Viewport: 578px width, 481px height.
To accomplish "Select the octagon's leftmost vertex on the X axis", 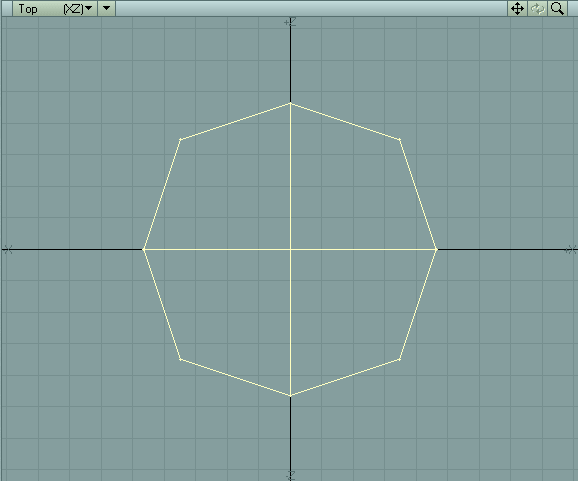I will tap(143, 250).
